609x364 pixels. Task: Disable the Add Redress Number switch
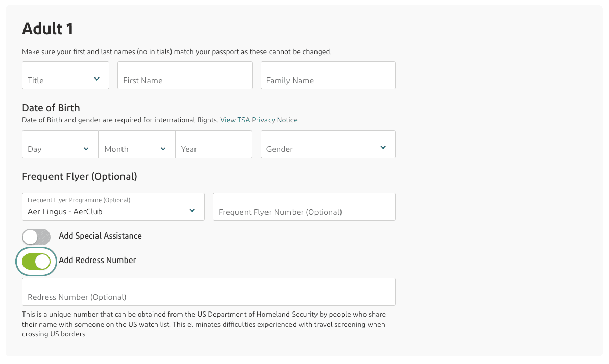pyautogui.click(x=36, y=261)
